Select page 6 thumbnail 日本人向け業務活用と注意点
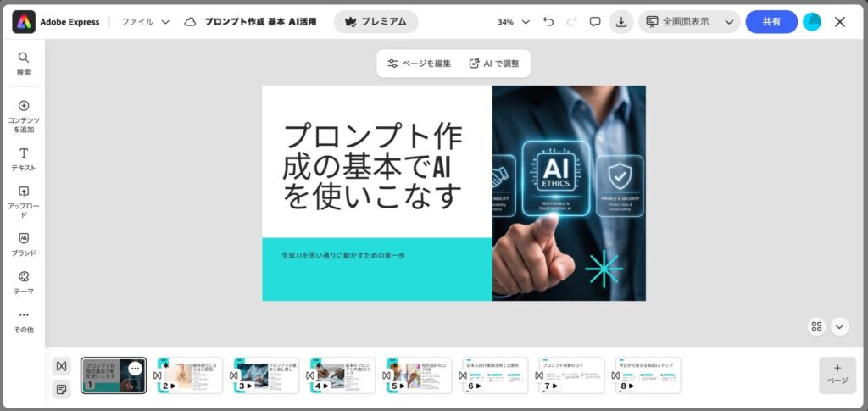Image resolution: width=868 pixels, height=411 pixels. [496, 375]
